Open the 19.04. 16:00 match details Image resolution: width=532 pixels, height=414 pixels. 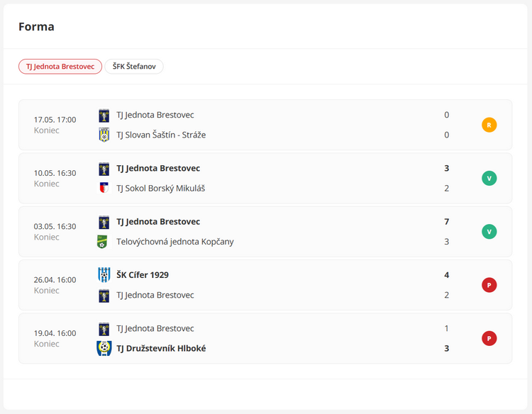265,338
